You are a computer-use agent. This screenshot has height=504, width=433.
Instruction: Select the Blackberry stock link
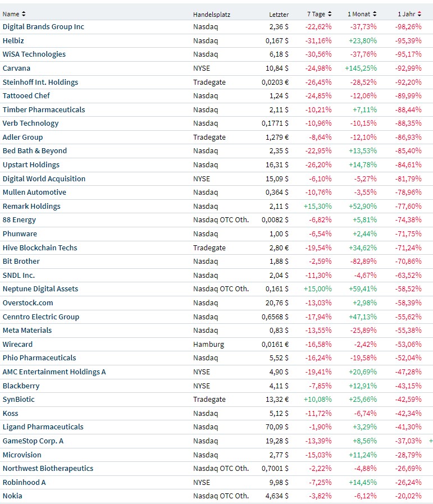coord(21,386)
